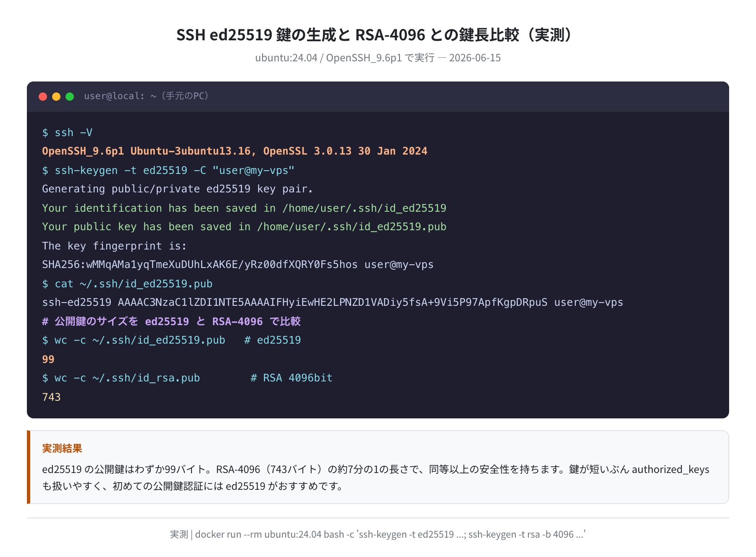Click 'The key fingerprint is:' line
The height and width of the screenshot is (557, 756).
tap(114, 246)
